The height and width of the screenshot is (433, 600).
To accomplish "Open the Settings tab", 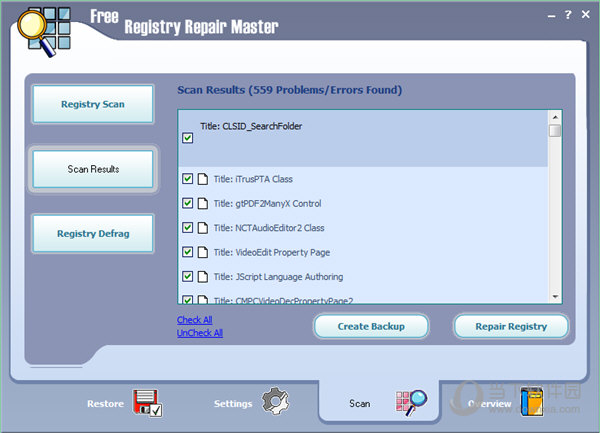I will tap(233, 404).
